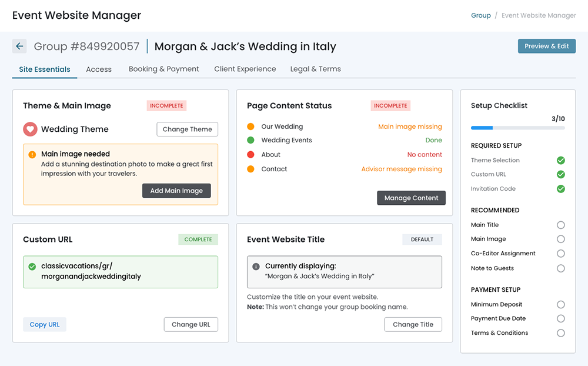The image size is (588, 366).
Task: Click the INCOMPLETE badge in Page Content Status
Action: pos(390,106)
